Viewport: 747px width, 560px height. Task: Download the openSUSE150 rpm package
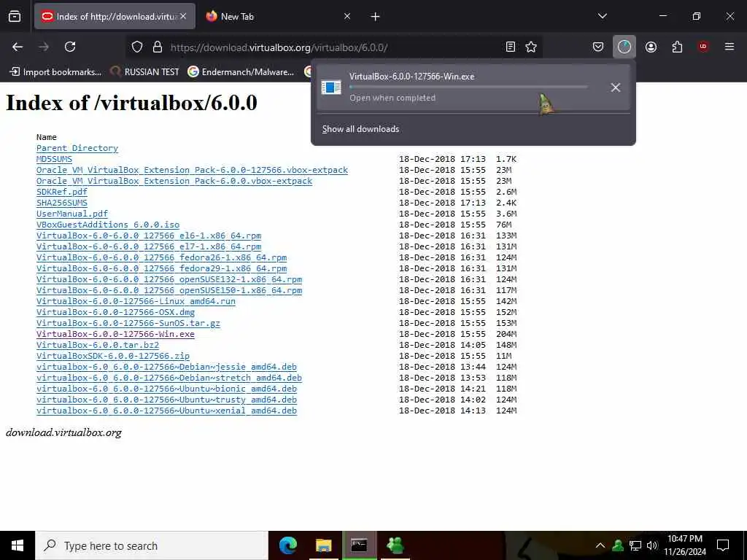169,290
